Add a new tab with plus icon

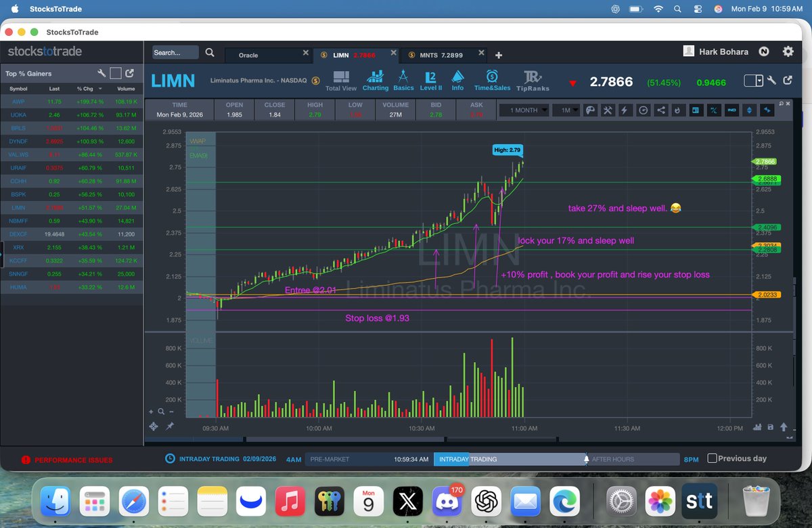[x=499, y=55]
